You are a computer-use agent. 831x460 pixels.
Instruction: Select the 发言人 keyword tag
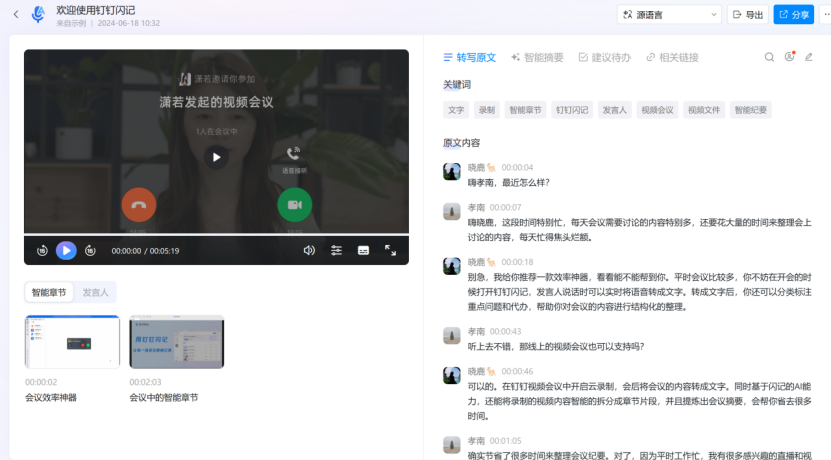click(x=615, y=110)
